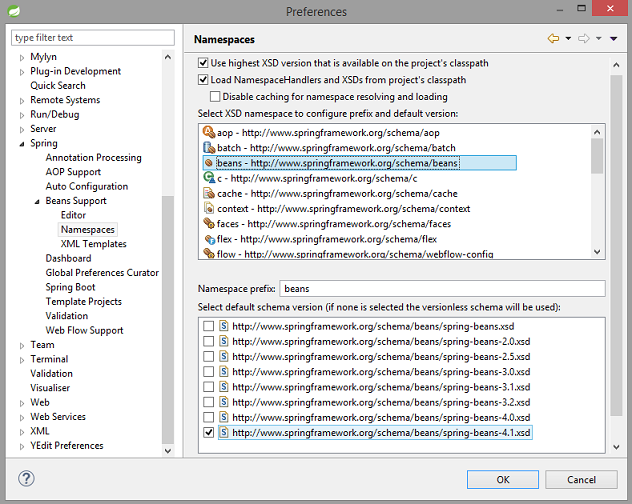
Task: Click the faces namespace icon
Action: (x=209, y=223)
